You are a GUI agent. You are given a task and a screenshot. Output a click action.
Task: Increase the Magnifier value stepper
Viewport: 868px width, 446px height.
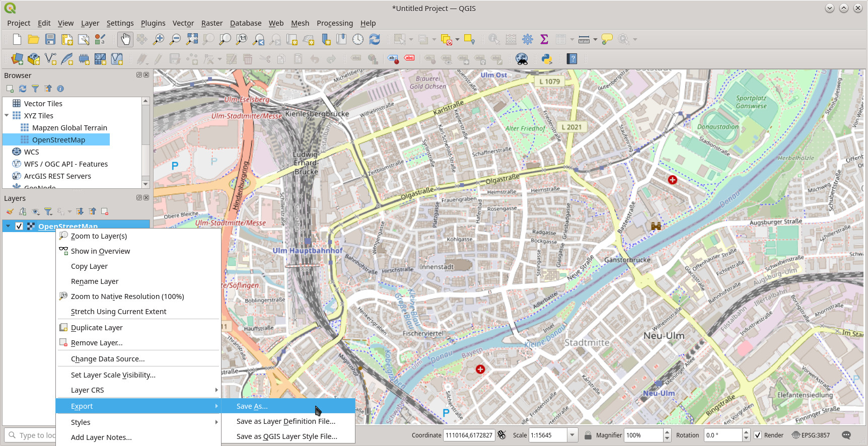pos(667,432)
